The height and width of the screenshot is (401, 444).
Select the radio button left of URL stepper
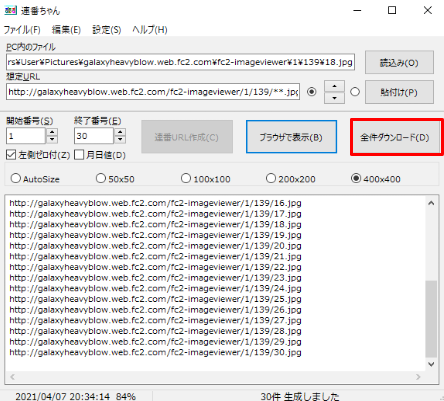point(312,92)
